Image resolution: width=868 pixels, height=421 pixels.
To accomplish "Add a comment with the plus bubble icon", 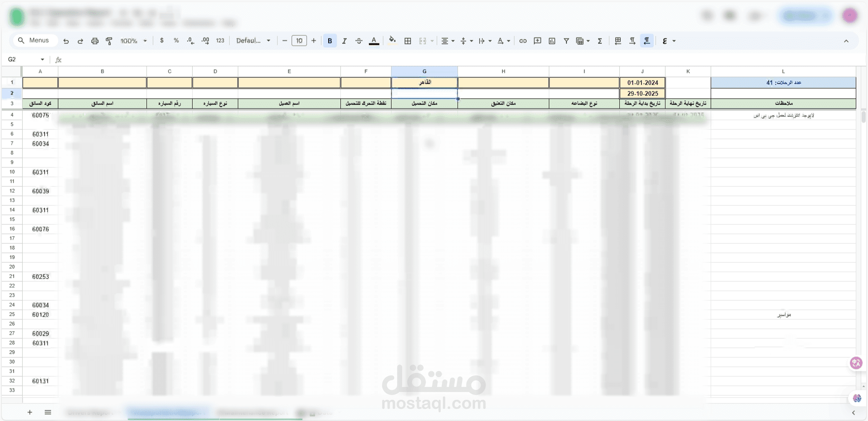I will (538, 41).
